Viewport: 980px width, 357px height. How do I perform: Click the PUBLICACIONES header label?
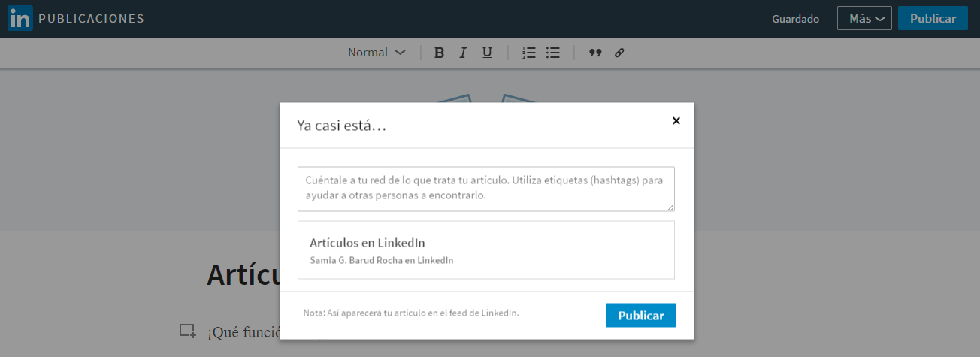coord(91,19)
